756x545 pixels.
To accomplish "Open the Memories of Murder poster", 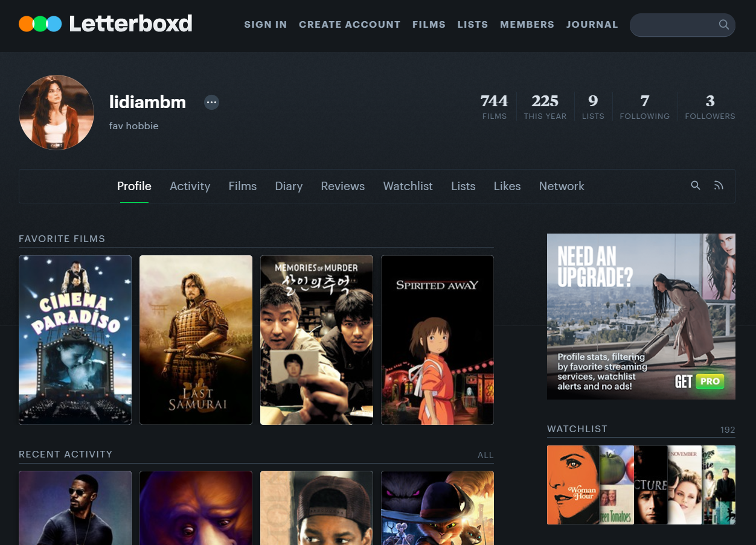I will click(316, 340).
